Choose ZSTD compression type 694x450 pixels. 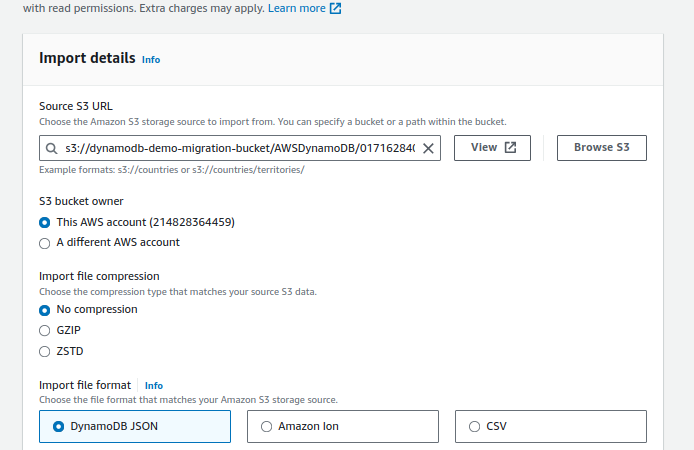(44, 351)
